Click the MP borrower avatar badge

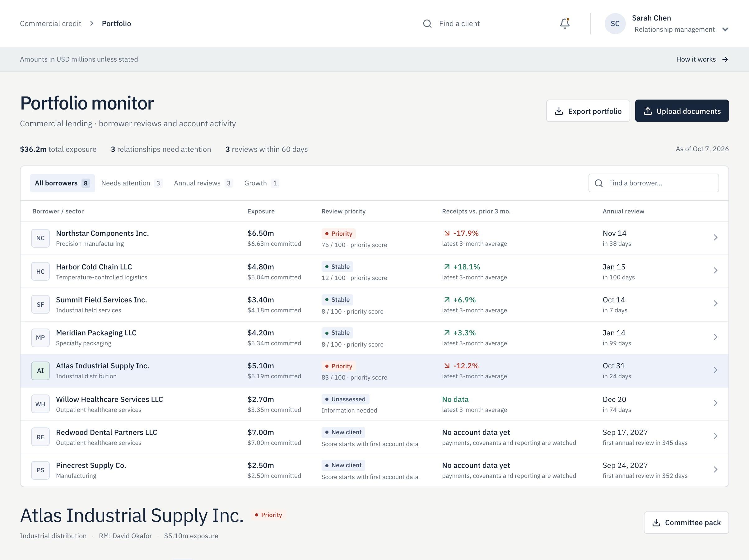point(40,338)
